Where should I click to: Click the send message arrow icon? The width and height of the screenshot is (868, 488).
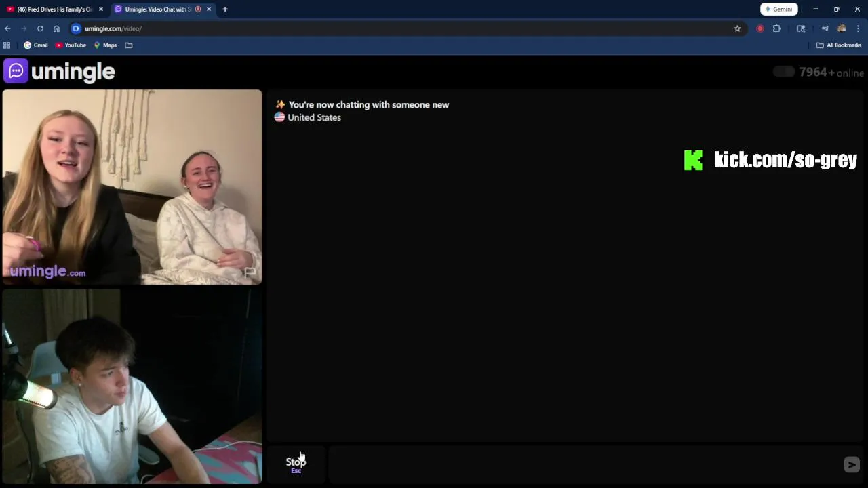pyautogui.click(x=852, y=464)
